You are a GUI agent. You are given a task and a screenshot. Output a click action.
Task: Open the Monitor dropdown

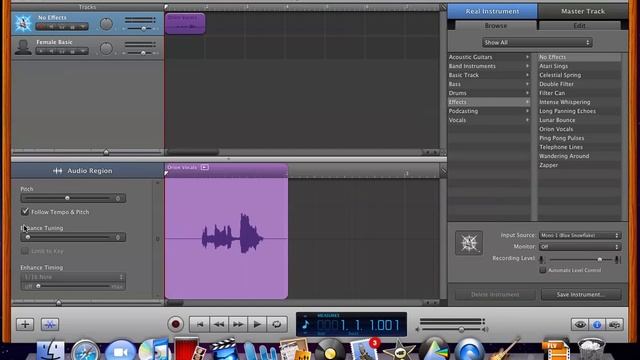coord(580,247)
